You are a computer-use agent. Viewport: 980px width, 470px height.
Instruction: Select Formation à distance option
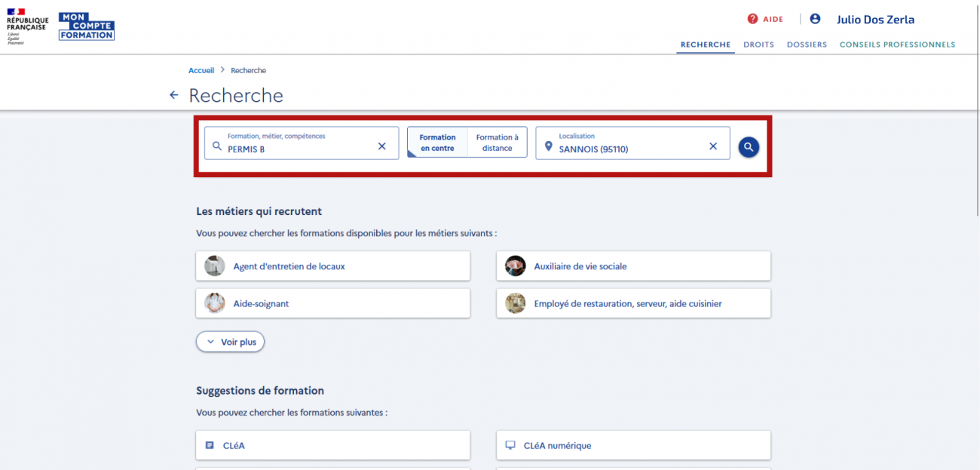click(x=498, y=143)
